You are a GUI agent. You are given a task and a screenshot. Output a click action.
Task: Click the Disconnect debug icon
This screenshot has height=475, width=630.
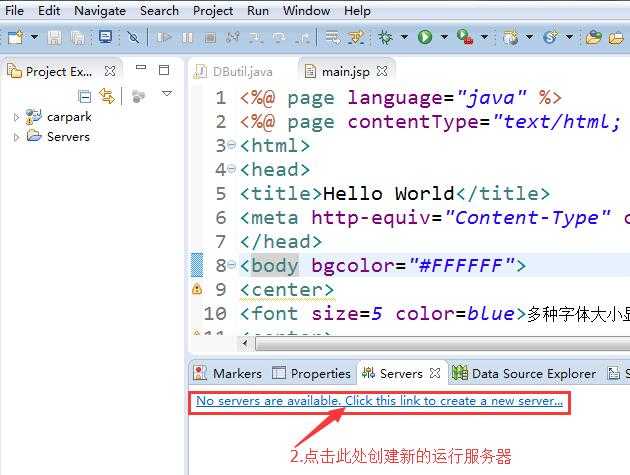[233, 38]
